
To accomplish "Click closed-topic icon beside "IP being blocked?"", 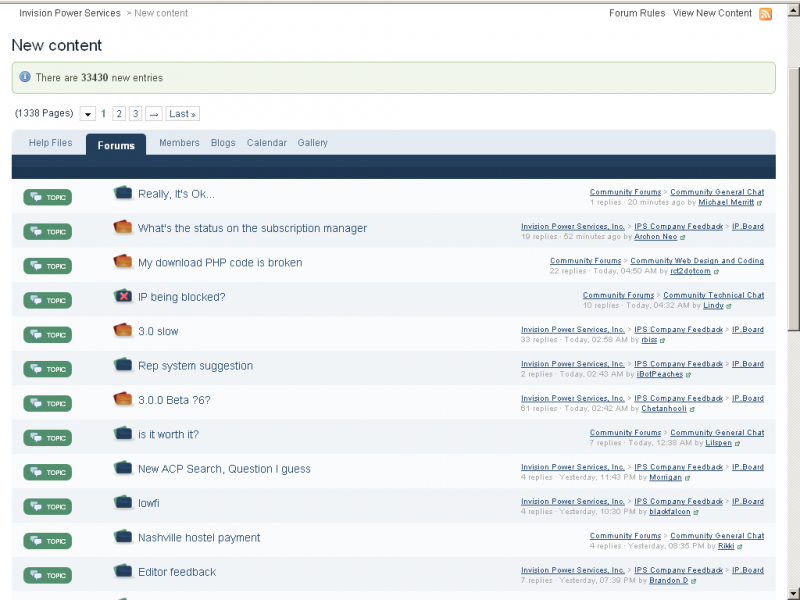I will (x=123, y=296).
